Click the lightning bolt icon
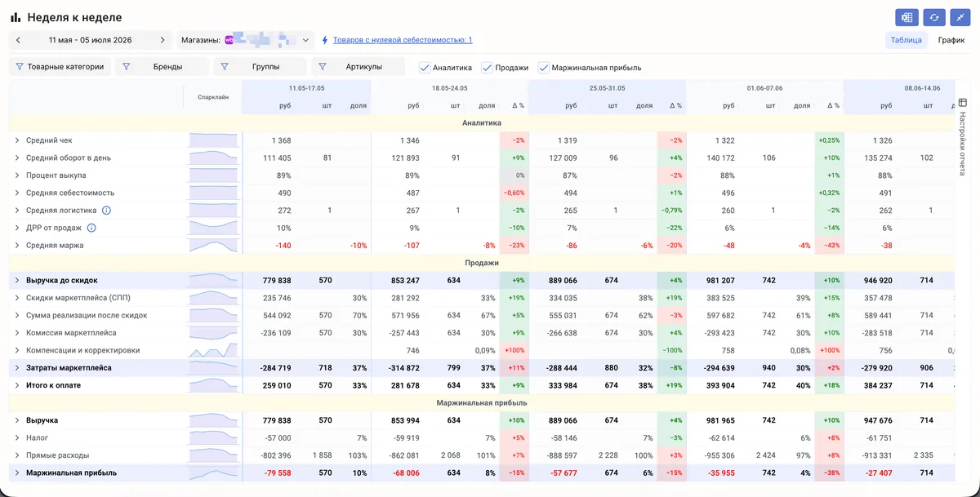Screen dimensions: 980x497 325,40
